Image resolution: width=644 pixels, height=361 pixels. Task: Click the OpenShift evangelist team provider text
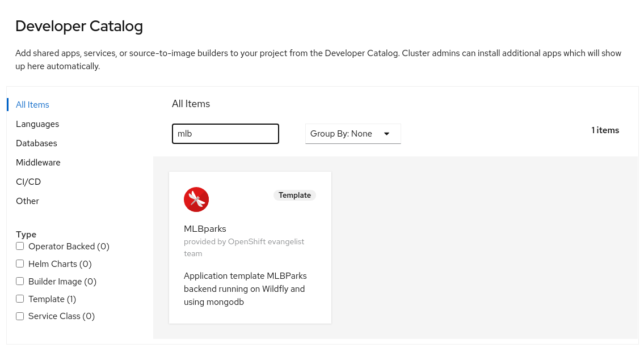(244, 247)
